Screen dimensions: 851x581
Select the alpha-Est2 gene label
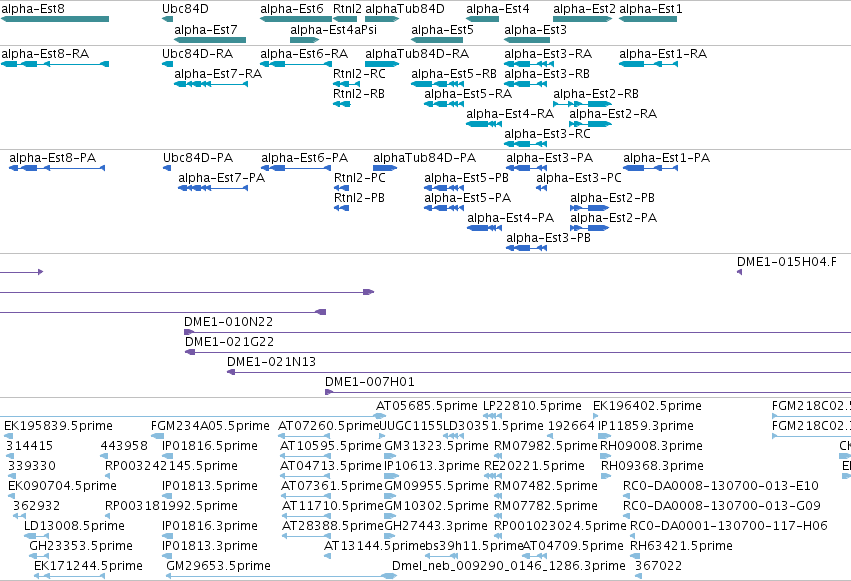coord(585,9)
